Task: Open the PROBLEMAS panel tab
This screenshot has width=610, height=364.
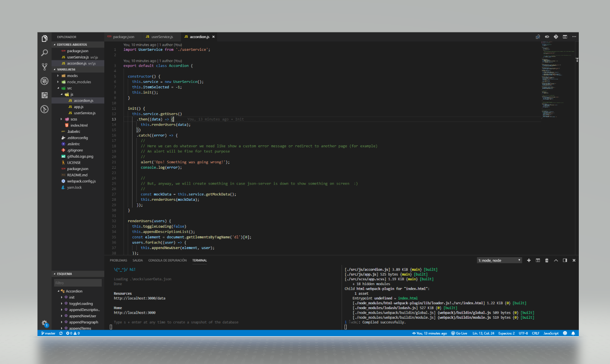Action: [118, 260]
